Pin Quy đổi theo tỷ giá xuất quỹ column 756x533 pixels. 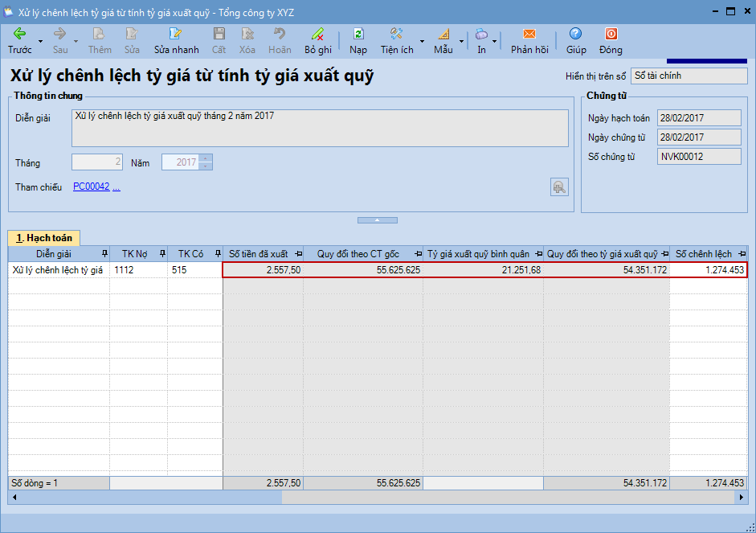tap(665, 254)
